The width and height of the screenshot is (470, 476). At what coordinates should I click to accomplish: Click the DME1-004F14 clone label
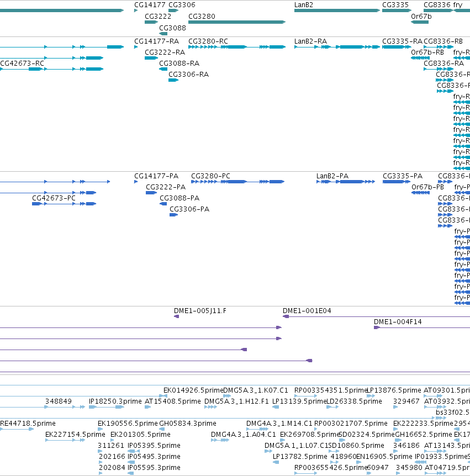point(398,322)
